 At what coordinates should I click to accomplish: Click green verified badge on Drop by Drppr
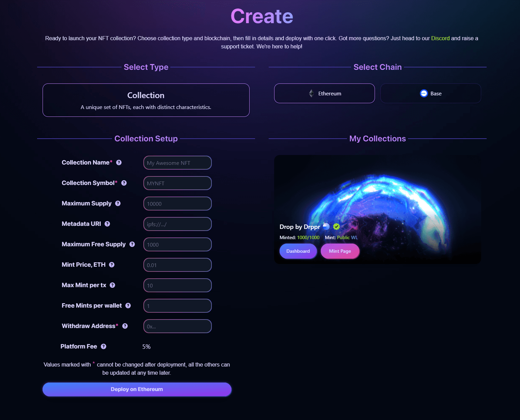coord(336,227)
